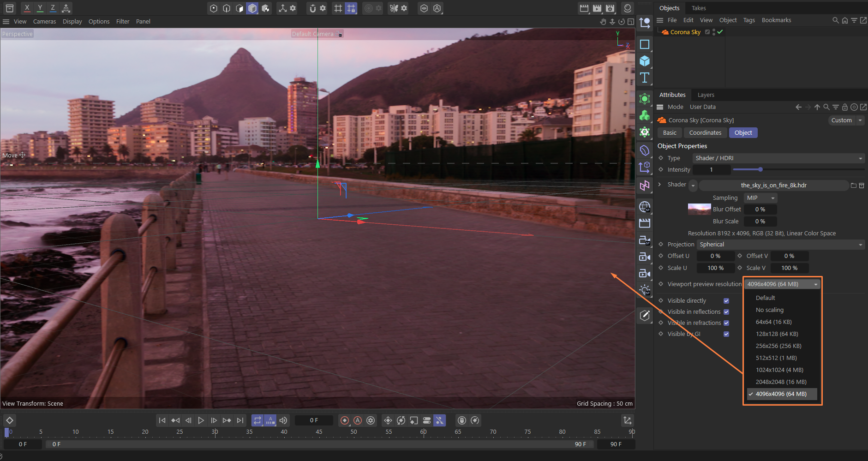Click the lock icon in Attributes panel
Screen dimensions: 868x461
point(845,107)
